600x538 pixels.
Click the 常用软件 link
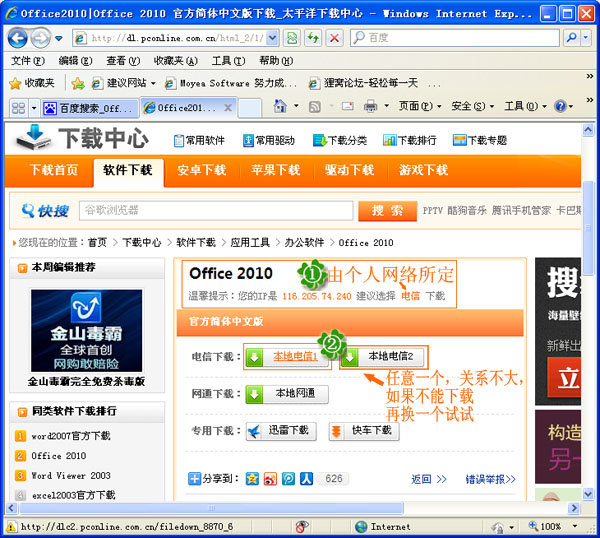[199, 140]
